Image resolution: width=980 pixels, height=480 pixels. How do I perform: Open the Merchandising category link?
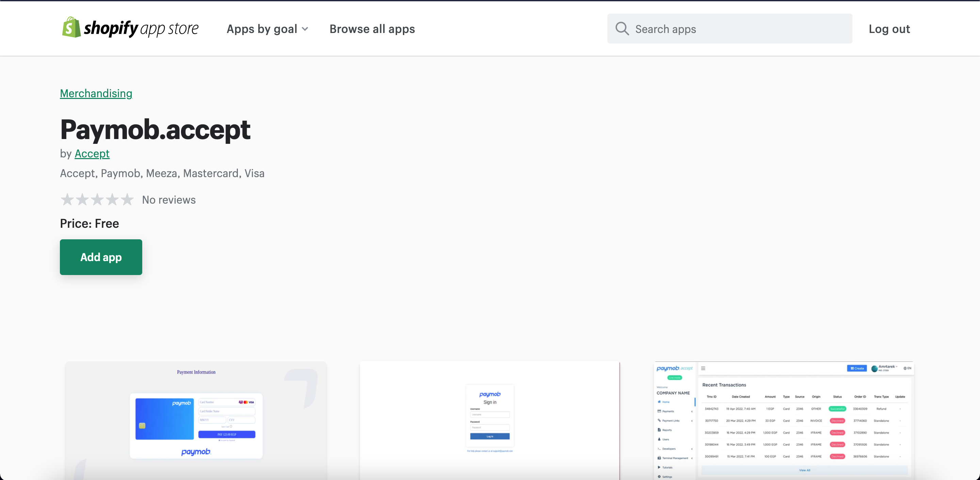(96, 93)
